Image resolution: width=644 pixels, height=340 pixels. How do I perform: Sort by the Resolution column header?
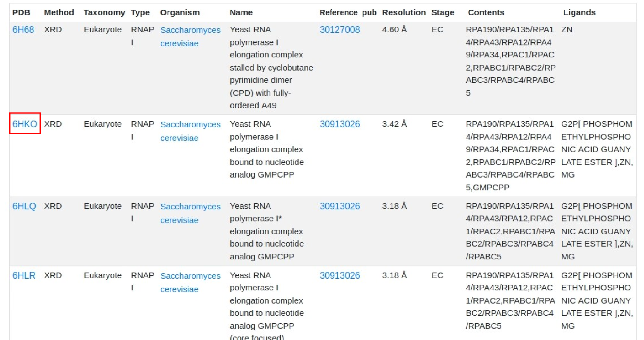coord(404,12)
